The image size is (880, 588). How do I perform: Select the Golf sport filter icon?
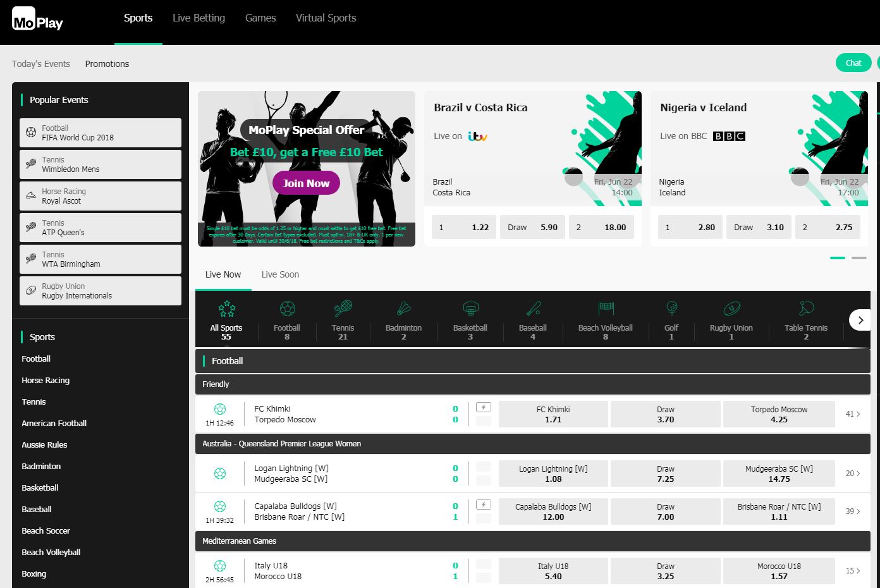[671, 309]
